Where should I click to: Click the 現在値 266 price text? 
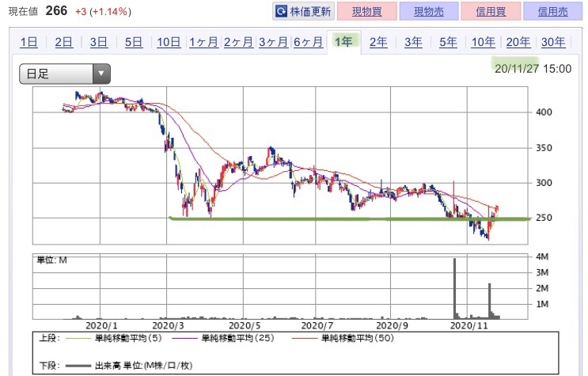pyautogui.click(x=38, y=11)
